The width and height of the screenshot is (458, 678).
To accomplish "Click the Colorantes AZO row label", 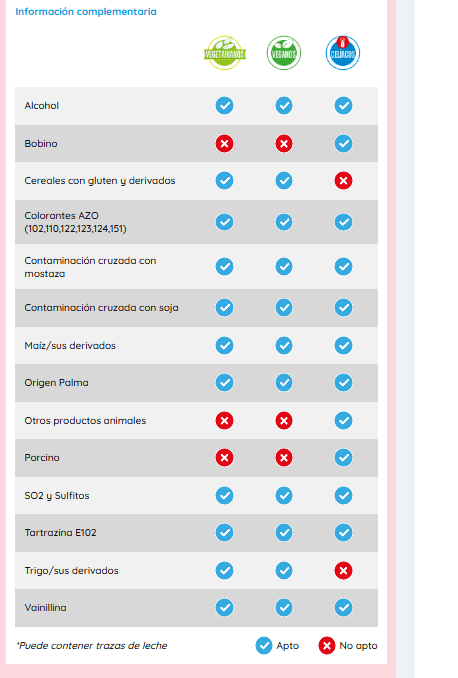I will (x=75, y=222).
